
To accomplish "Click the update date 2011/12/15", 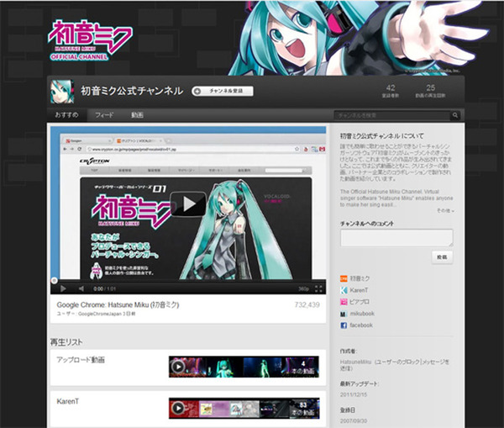I will tap(354, 394).
